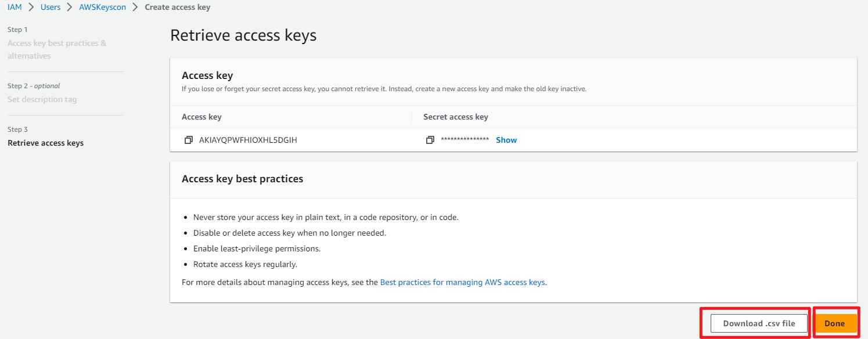Download the .csv file of keys
Image resolution: width=868 pixels, height=339 pixels.
point(758,323)
